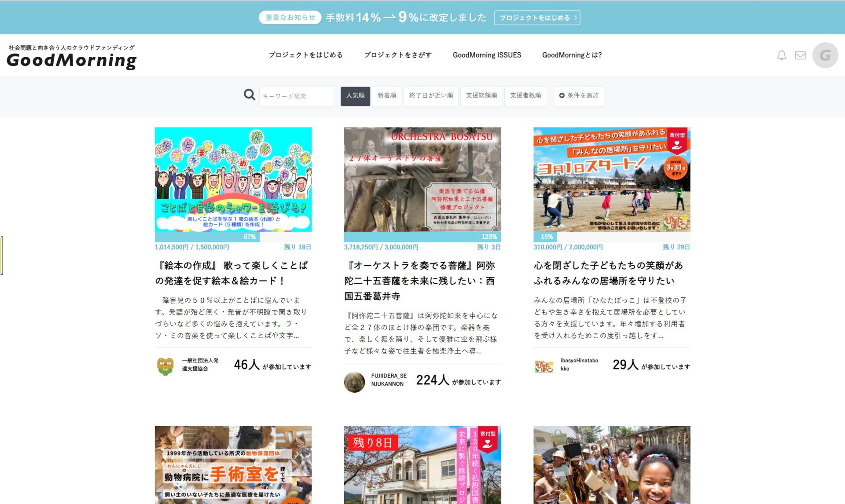The image size is (845, 504).
Task: Expand 条件を追加 filter options
Action: click(578, 95)
